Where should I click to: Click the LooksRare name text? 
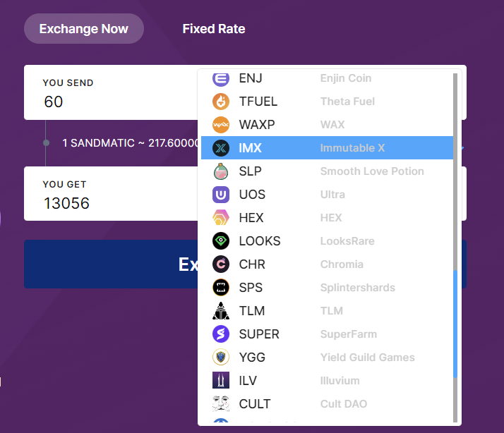click(347, 241)
